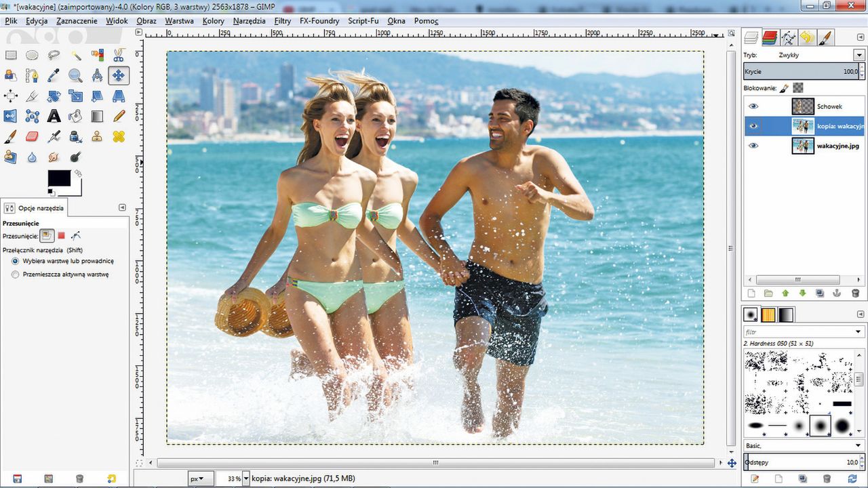This screenshot has height=488, width=868.
Task: Select the Flip tool
Action: coord(11,116)
